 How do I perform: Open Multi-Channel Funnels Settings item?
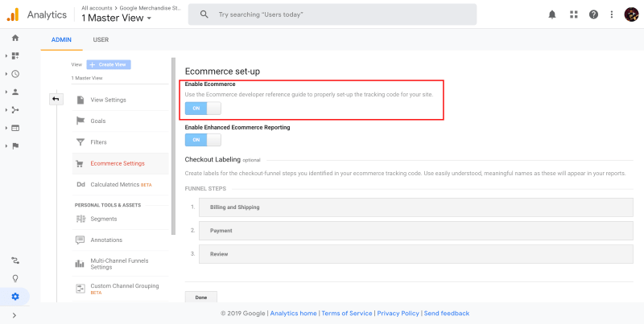(x=120, y=264)
